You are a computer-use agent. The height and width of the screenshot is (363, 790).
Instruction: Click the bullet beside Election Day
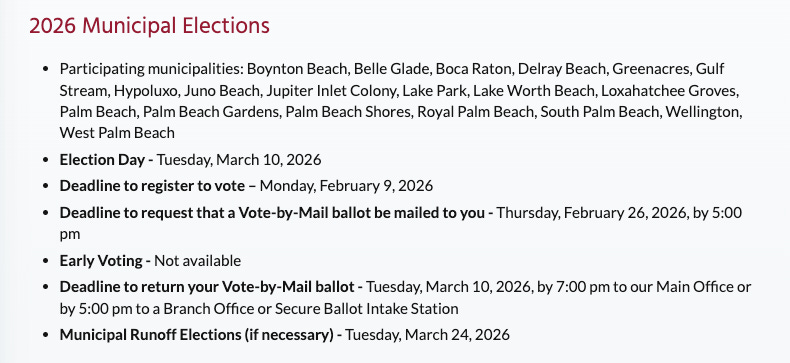pos(46,160)
